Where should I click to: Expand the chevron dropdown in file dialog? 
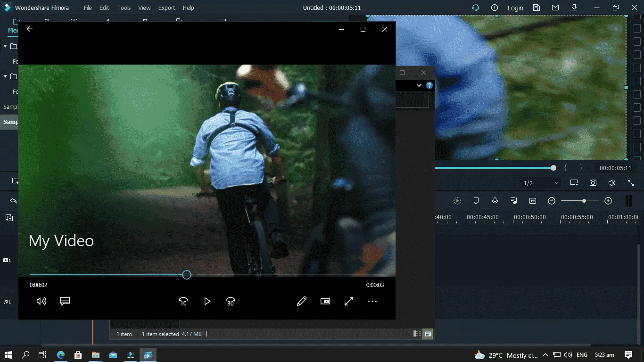(419, 85)
